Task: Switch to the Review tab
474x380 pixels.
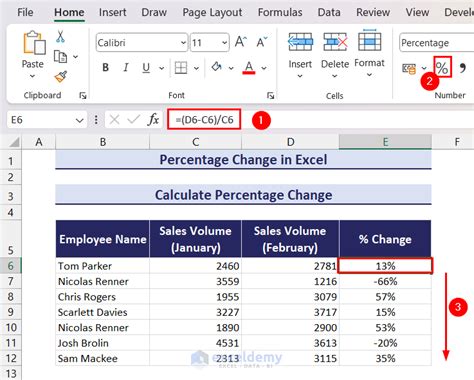Action: click(373, 12)
